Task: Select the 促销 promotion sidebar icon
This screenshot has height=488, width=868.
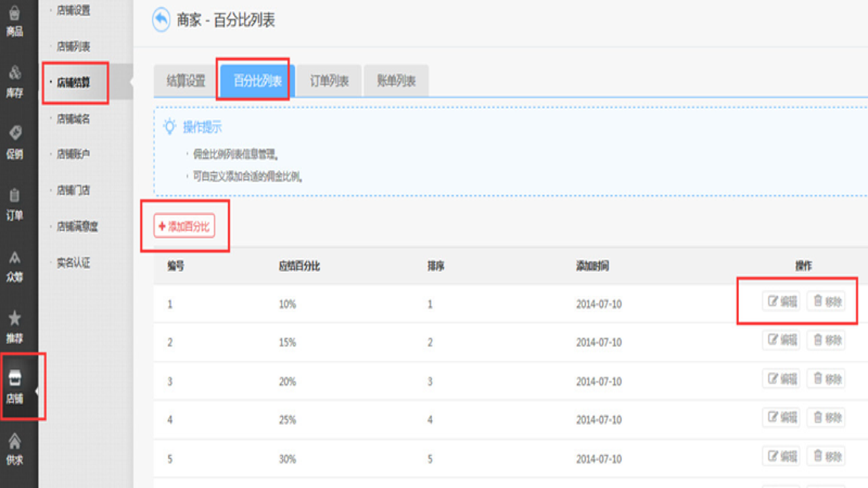Action: [x=15, y=142]
